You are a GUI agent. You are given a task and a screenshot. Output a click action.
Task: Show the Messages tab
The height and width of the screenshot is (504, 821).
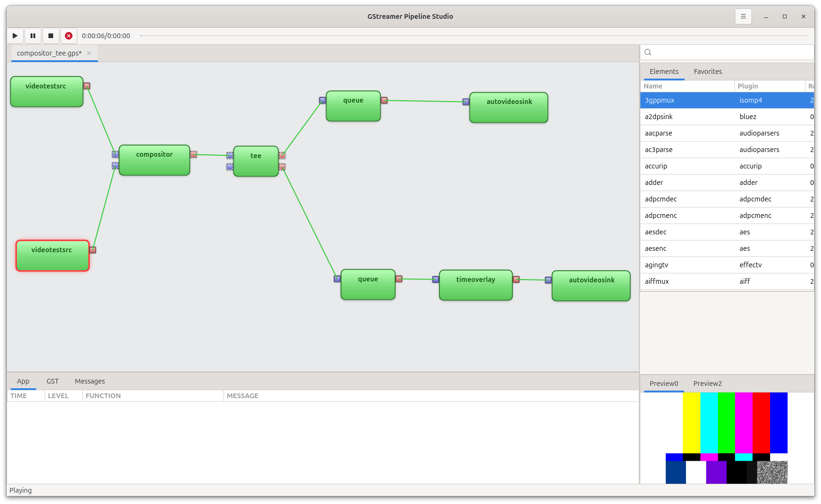pyautogui.click(x=90, y=381)
